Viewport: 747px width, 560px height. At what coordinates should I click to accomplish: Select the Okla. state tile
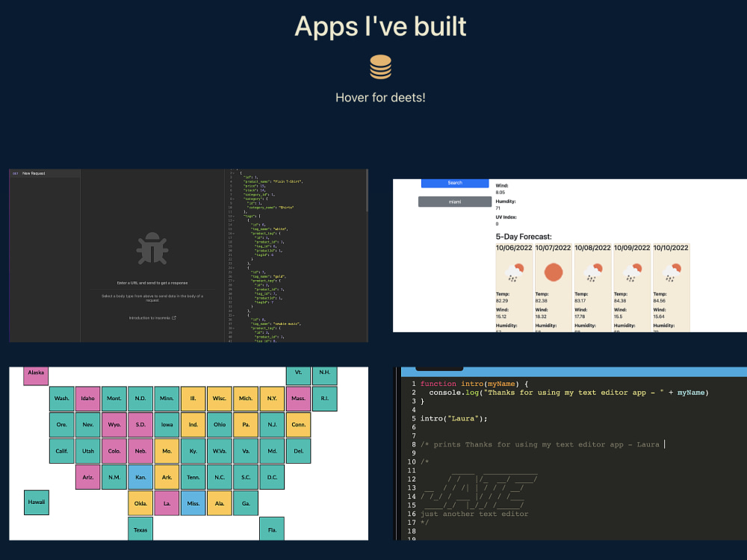coord(140,503)
